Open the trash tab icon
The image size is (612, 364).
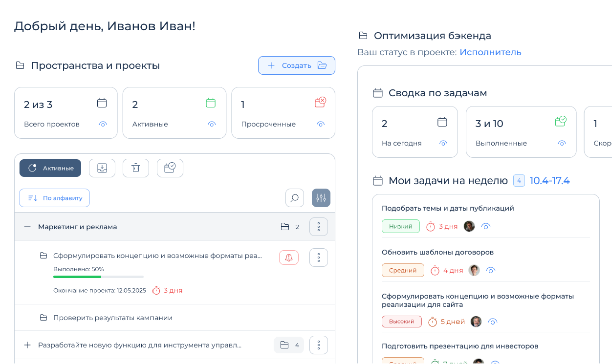click(x=136, y=168)
